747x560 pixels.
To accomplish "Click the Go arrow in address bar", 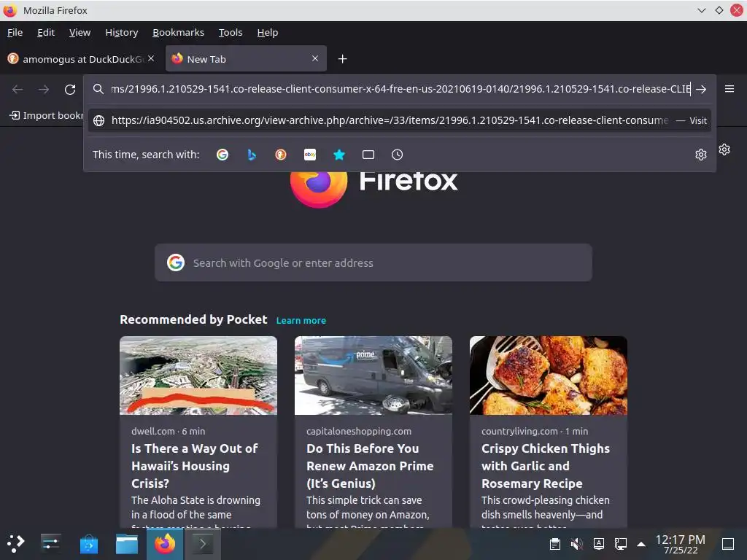I will 701,89.
